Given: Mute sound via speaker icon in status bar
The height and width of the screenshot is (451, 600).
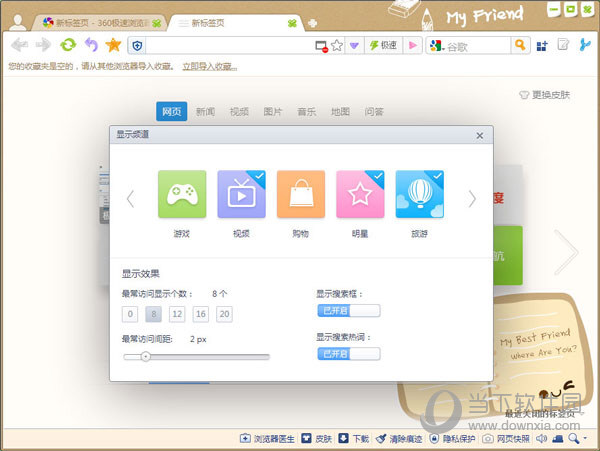Looking at the screenshot, I should coord(541,438).
